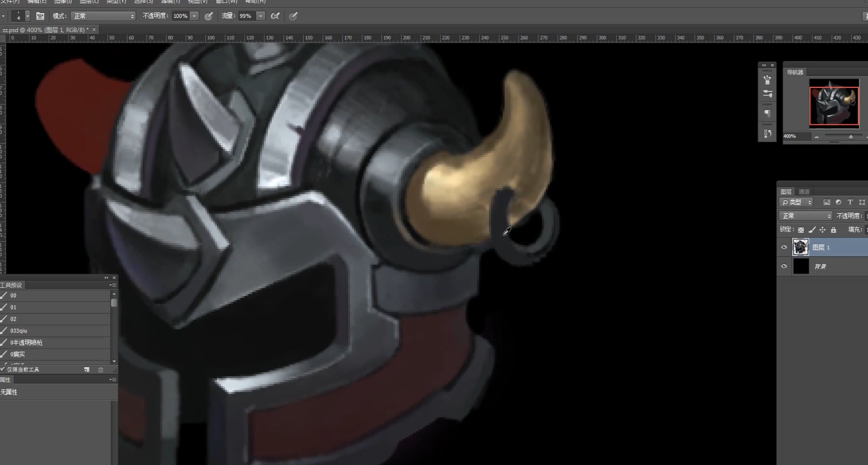Open properties panel flyout menu

click(x=112, y=379)
